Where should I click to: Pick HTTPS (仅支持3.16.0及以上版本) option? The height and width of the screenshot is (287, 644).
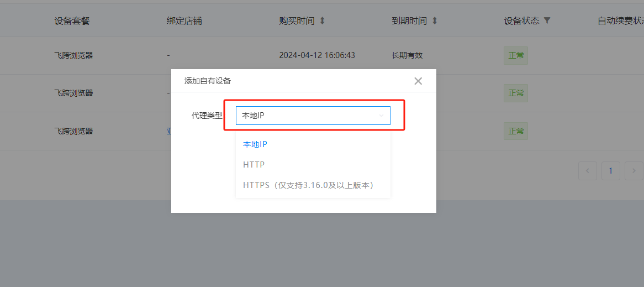pyautogui.click(x=308, y=185)
